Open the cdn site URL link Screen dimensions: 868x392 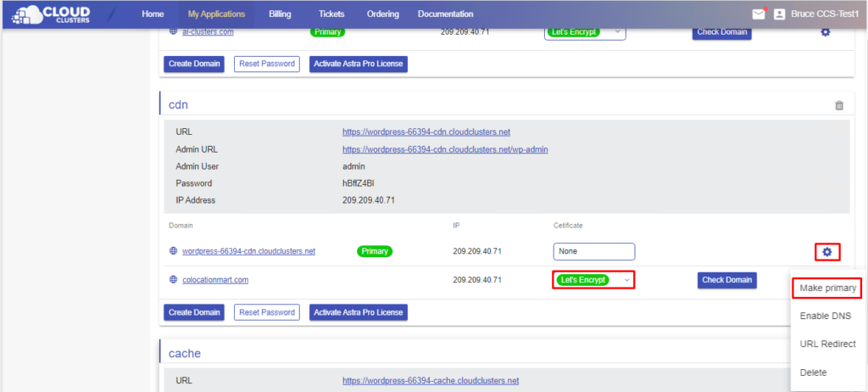point(426,132)
